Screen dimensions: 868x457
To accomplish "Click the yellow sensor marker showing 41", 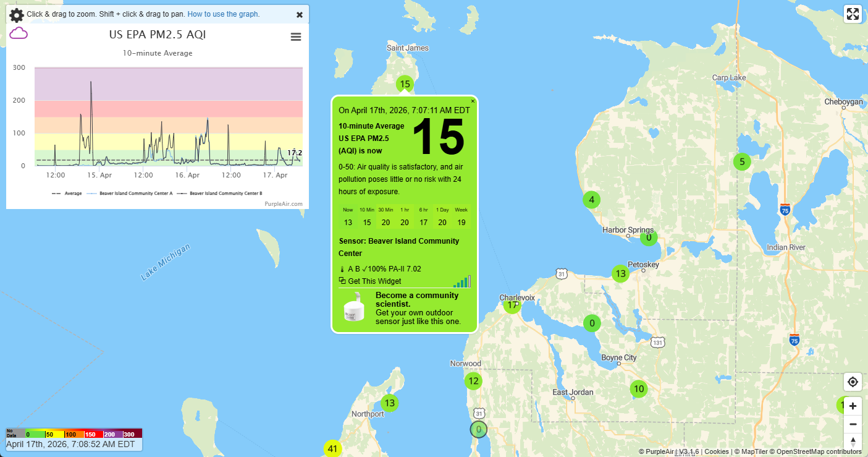I will (332, 448).
